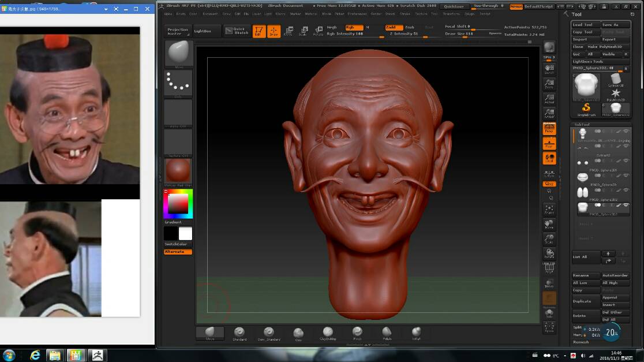Activate Edit mode button in top shelf

click(x=259, y=31)
